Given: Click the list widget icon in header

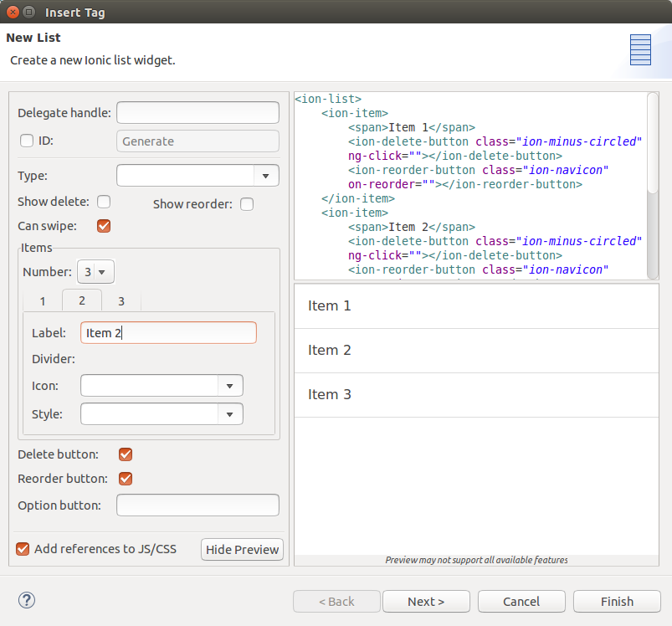Looking at the screenshot, I should coord(640,50).
